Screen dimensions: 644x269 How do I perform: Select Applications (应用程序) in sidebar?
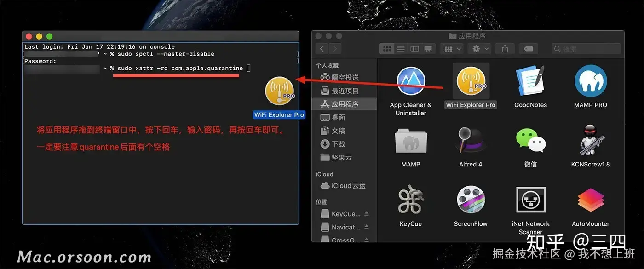pos(344,104)
